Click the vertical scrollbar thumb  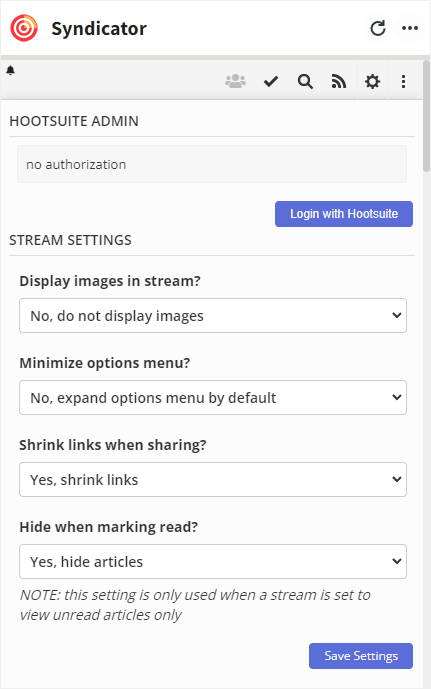[427, 116]
